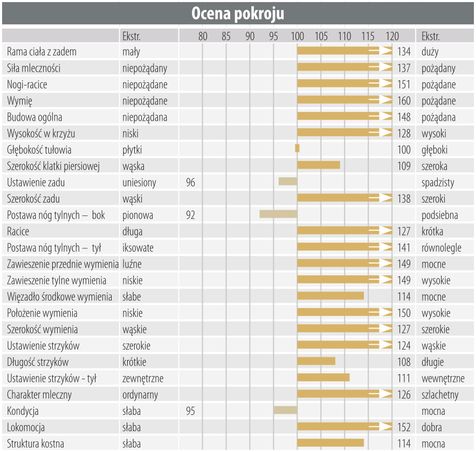Screen dimensions: 476x452
Task: Click the Charakter mleczny bar arrowhead
Action: coord(385,394)
